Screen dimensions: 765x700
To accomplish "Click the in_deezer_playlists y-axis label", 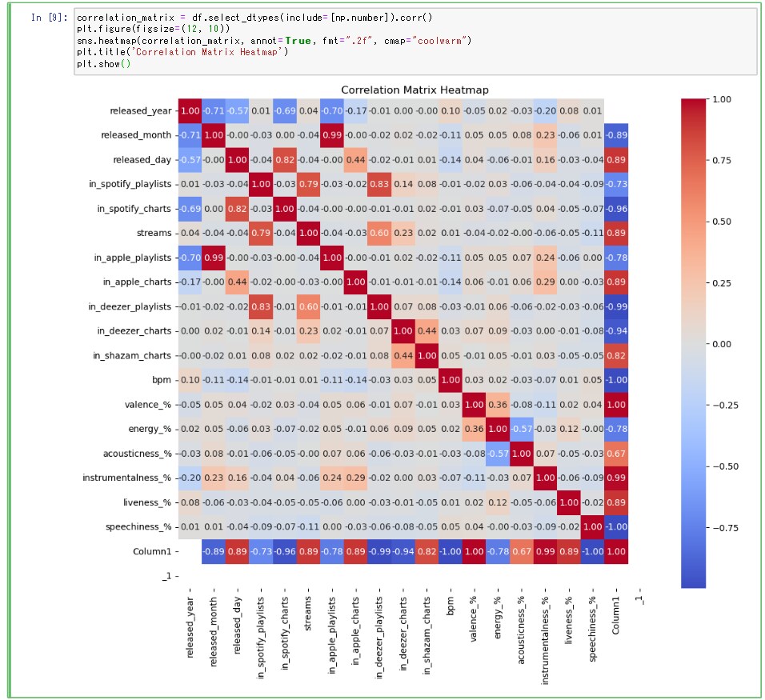I will [x=130, y=306].
